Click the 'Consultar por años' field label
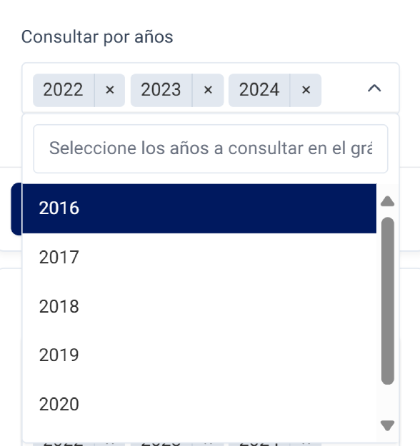Viewport: 420px width, 446px height. coord(97,37)
